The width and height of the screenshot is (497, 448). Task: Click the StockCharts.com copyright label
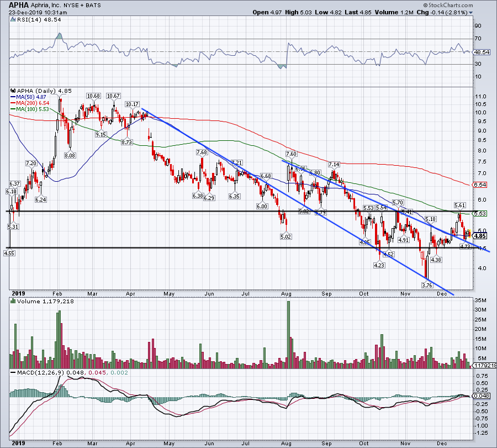tap(448, 5)
